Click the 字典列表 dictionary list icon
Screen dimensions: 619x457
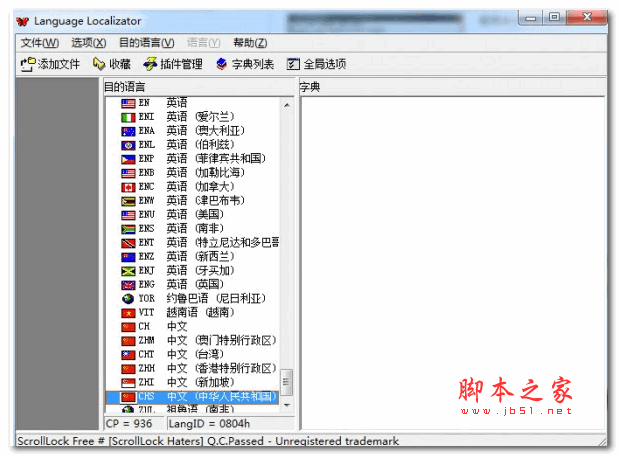point(222,64)
